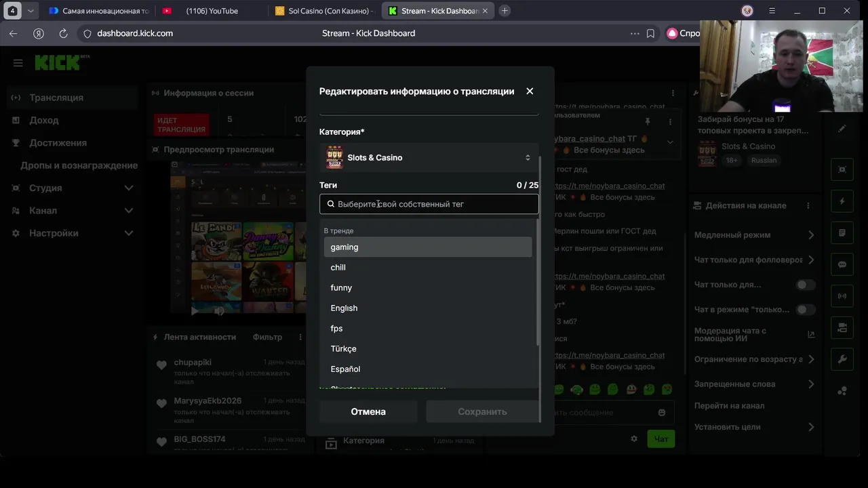Screen dimensions: 868x488
Task: Click the pencil edit icon in right rail
Action: 842,129
